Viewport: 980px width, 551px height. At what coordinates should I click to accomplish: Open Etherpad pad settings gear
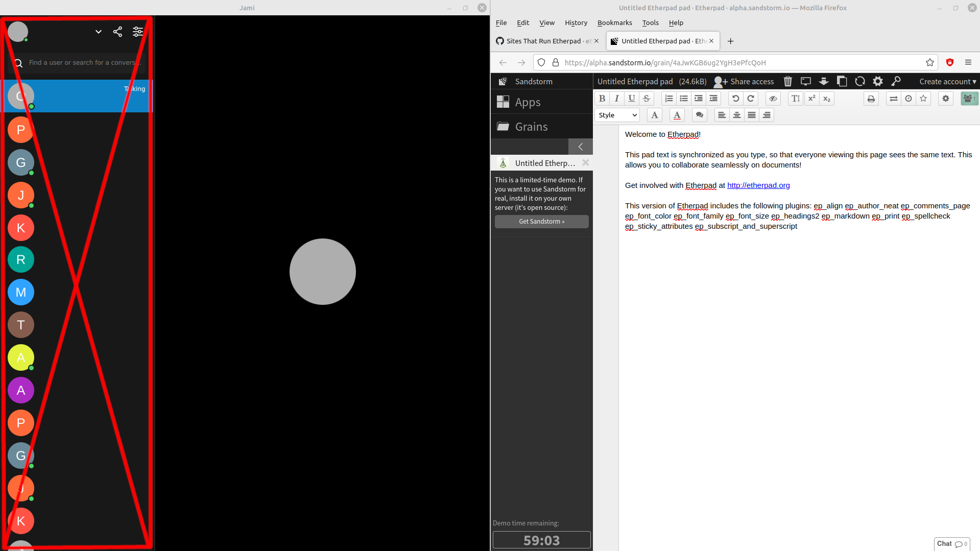click(946, 99)
